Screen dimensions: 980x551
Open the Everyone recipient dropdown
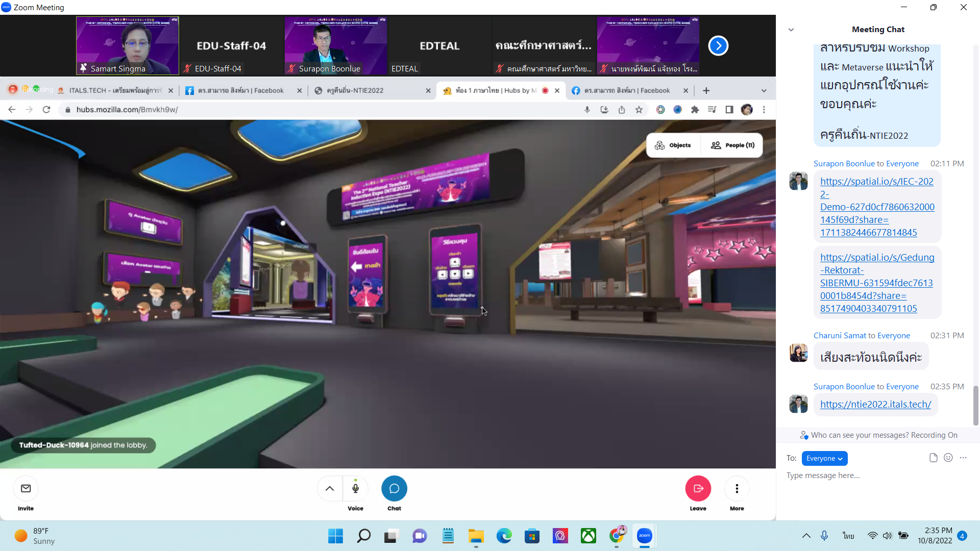click(824, 458)
